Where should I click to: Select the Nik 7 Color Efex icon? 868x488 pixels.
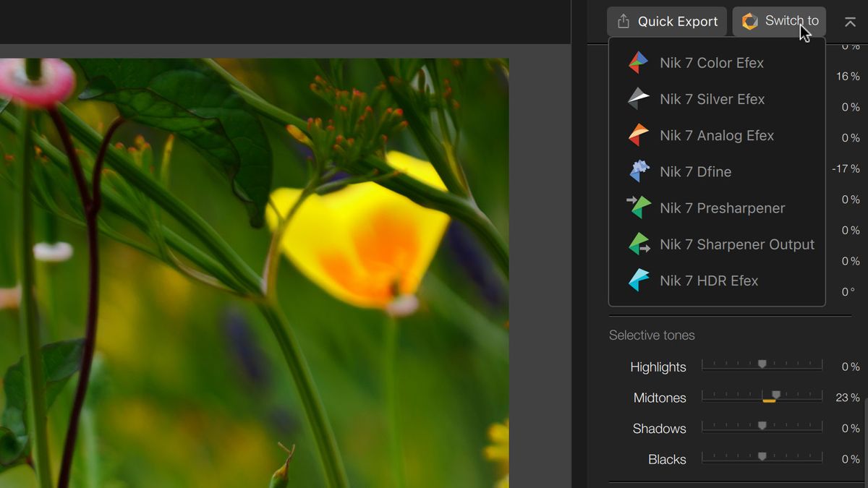[639, 62]
